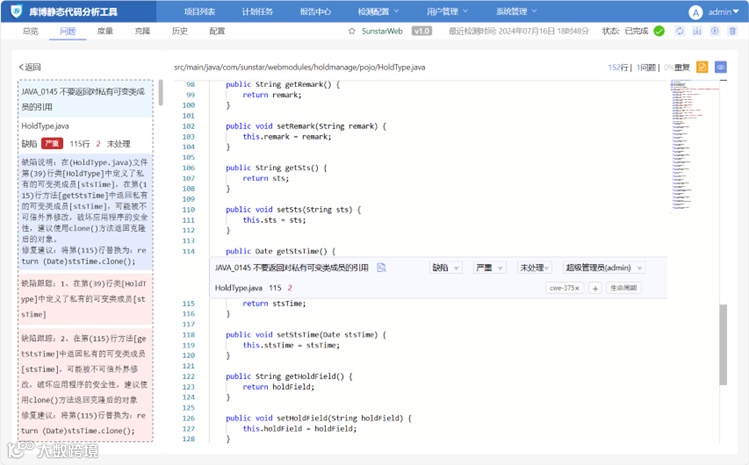Click the 'public Date getStsTime() {' line
The image size is (749, 465).
pos(281,251)
